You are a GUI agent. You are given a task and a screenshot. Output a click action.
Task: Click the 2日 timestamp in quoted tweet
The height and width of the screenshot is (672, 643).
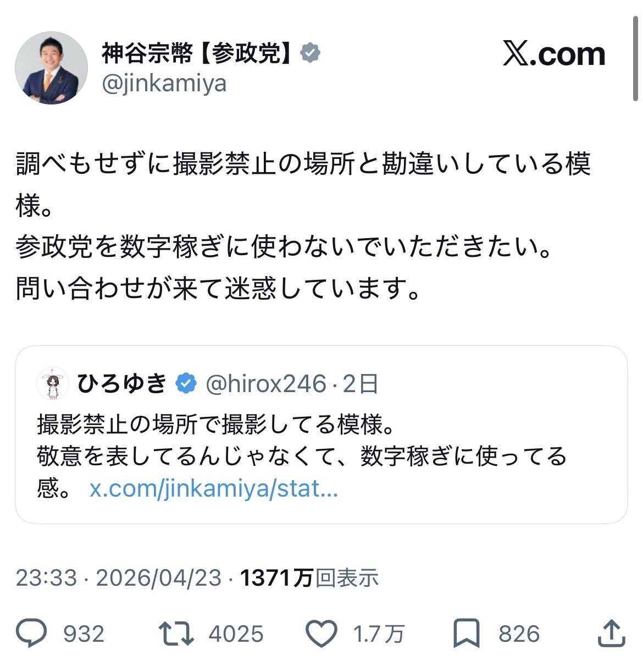(361, 383)
